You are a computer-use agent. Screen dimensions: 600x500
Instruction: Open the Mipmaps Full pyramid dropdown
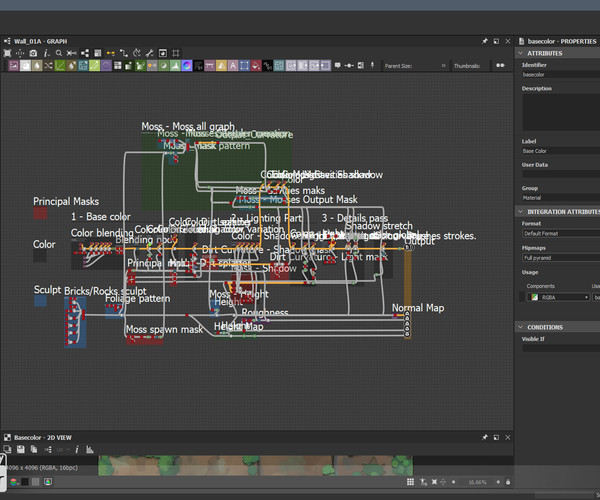click(x=561, y=258)
